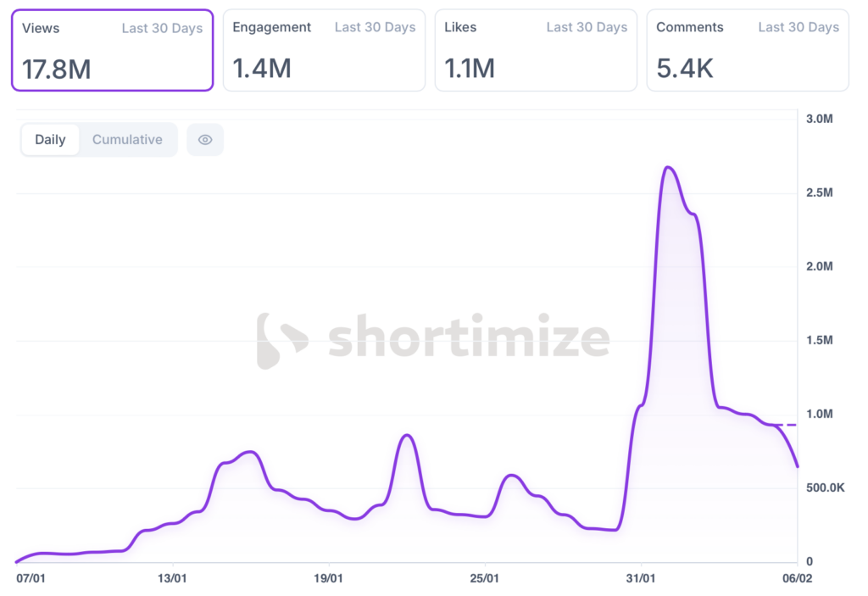Click the 25/01 date axis label
The image size is (868, 596).
pyautogui.click(x=484, y=578)
